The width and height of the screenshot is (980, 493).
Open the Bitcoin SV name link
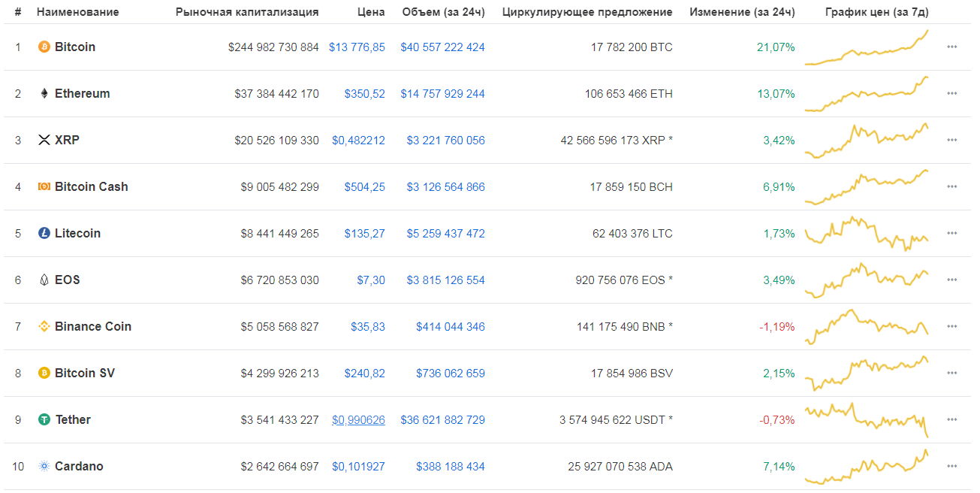click(85, 373)
